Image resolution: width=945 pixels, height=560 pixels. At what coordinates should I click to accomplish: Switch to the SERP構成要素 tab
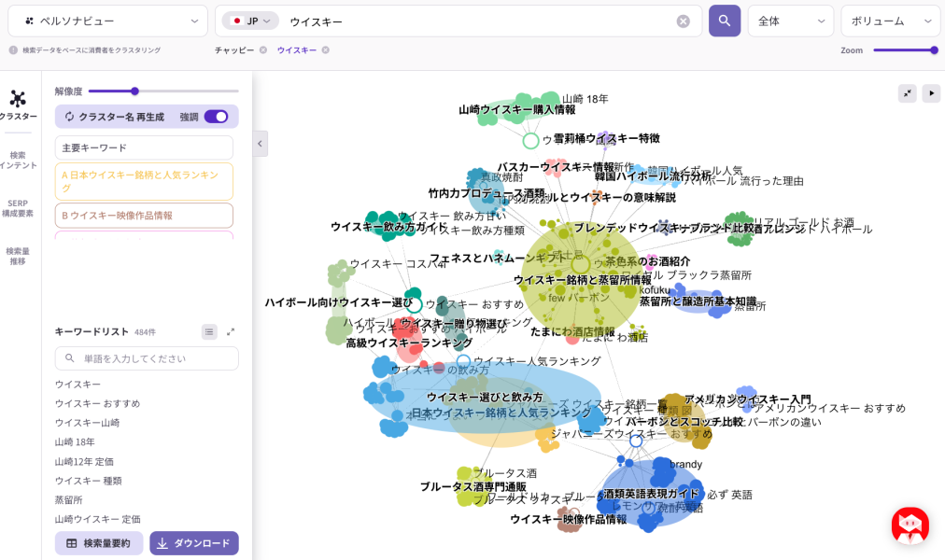click(x=18, y=207)
